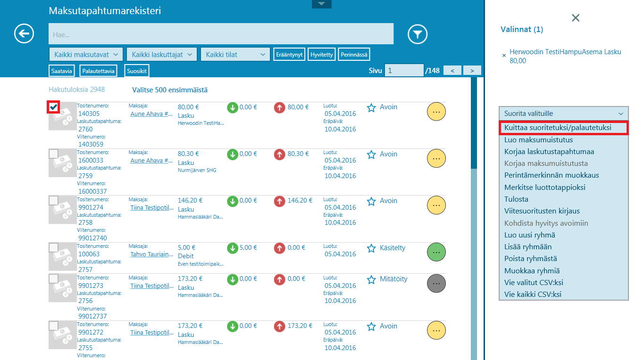
Task: Star the 140305 invoice as favorite
Action: click(x=371, y=107)
